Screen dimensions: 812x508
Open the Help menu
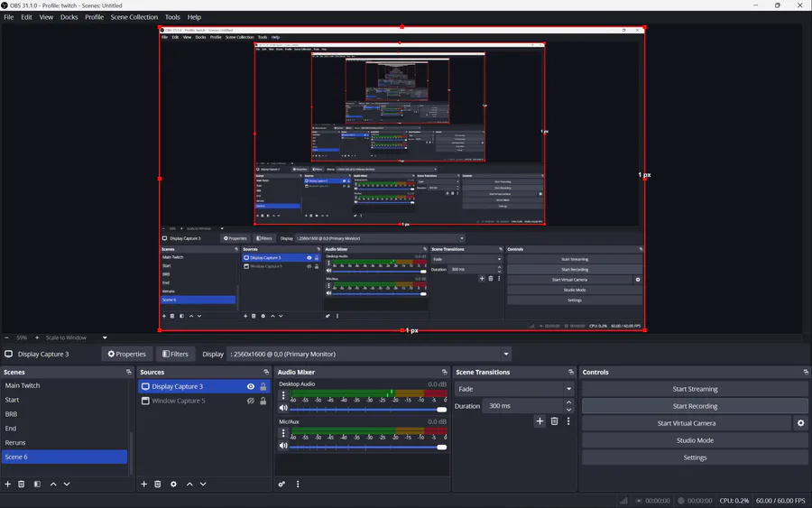pos(194,17)
